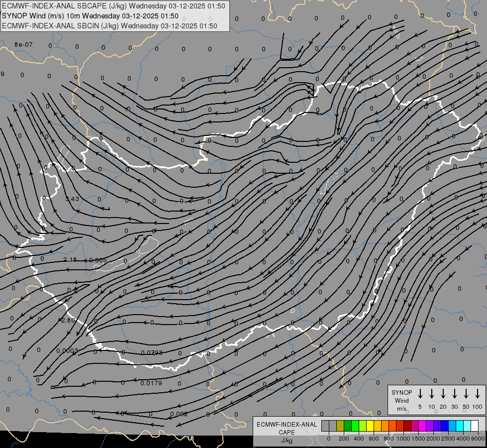
Task: Click the 2.18 value on the map
Action: pos(70,259)
